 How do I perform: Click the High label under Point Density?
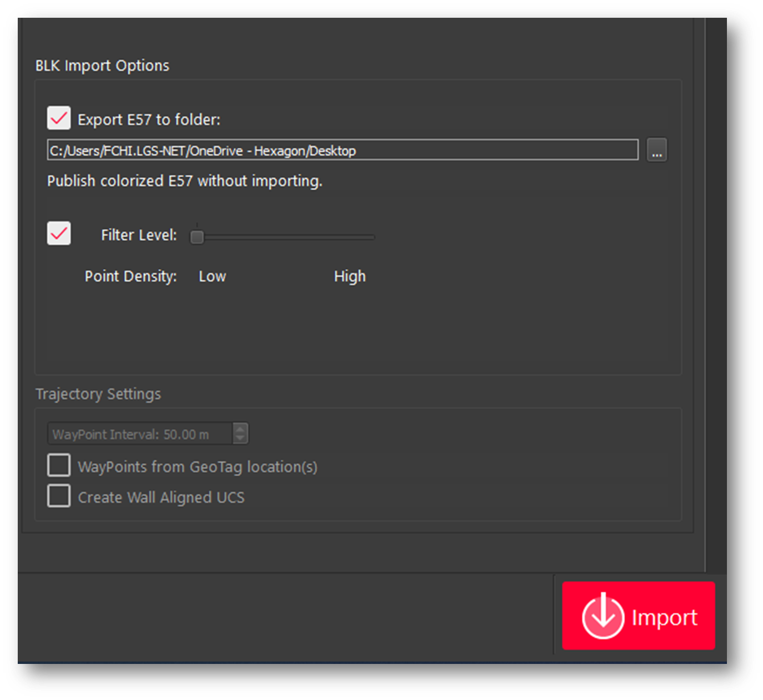(x=350, y=276)
